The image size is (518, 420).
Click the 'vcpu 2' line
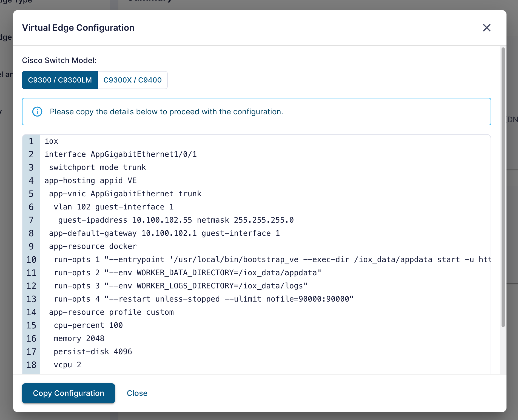(x=67, y=365)
